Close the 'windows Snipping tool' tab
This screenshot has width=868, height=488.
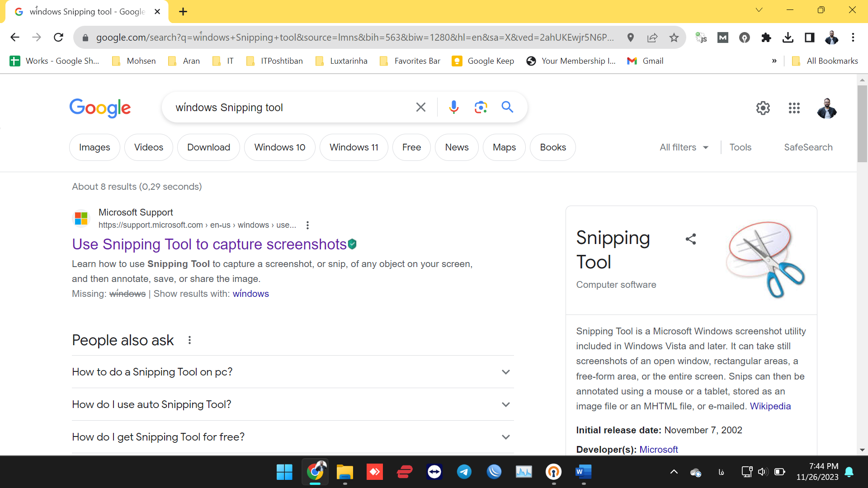(157, 12)
